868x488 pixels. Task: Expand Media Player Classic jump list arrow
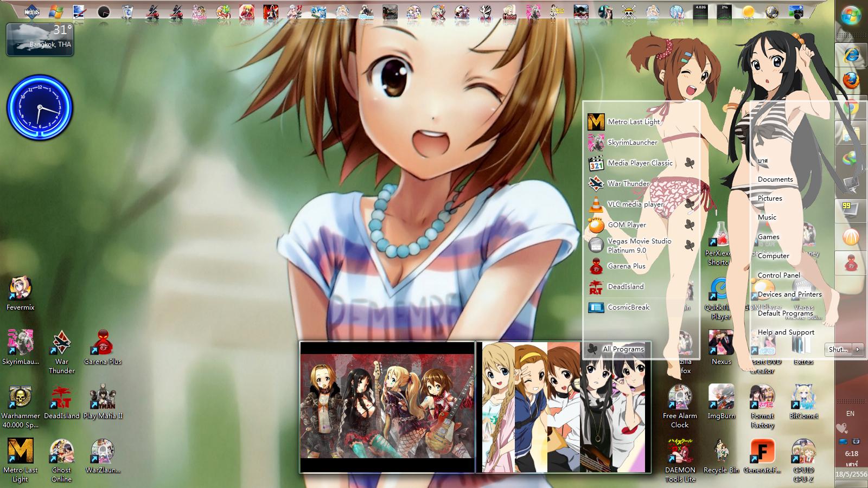tap(690, 163)
